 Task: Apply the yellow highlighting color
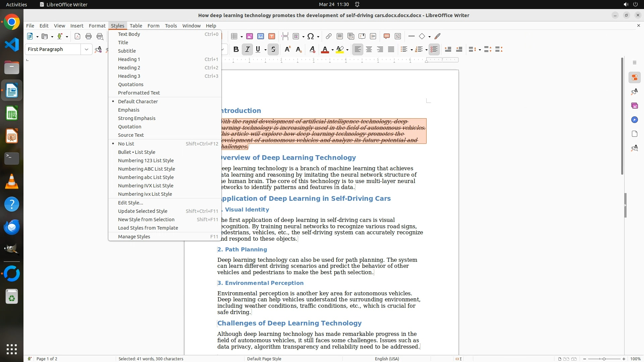pos(340,50)
